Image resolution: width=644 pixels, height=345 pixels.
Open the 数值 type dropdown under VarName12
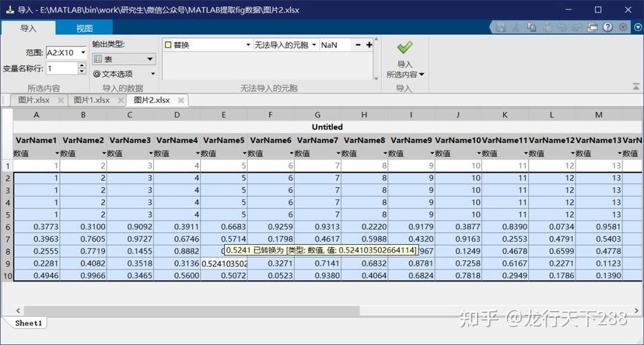[x=572, y=153]
